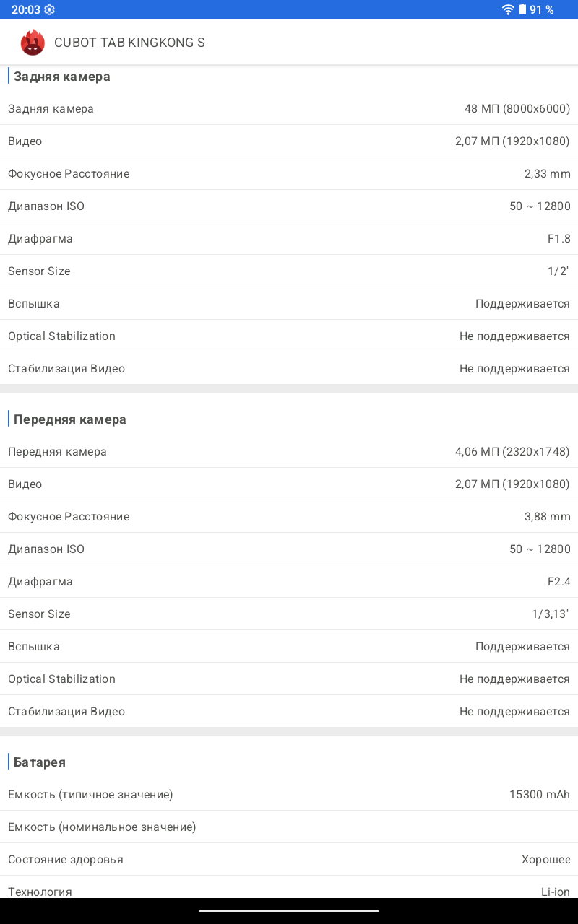Tap the Емкость (номинальное значение) row

click(289, 827)
